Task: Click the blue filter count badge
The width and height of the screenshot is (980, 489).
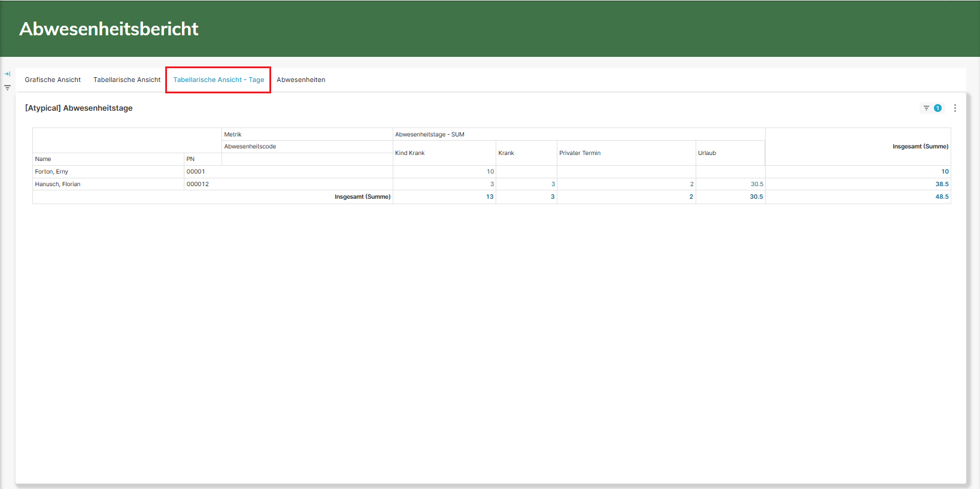Action: (937, 108)
